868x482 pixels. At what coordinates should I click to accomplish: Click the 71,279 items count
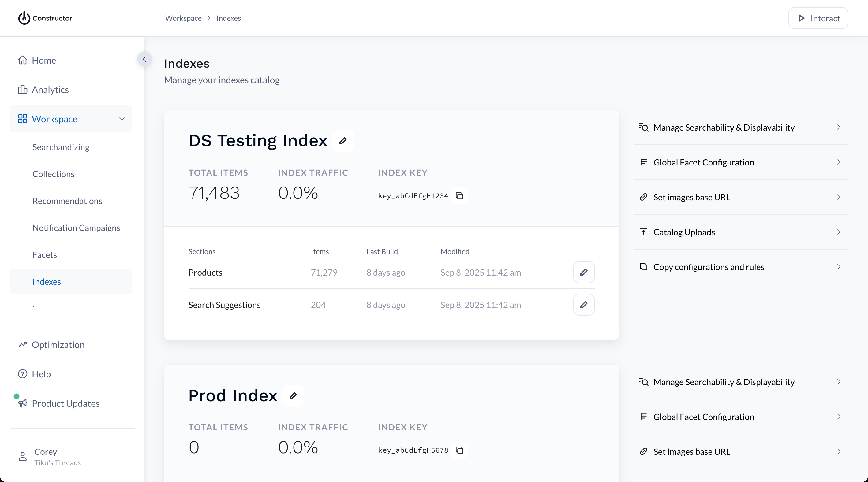pos(324,272)
